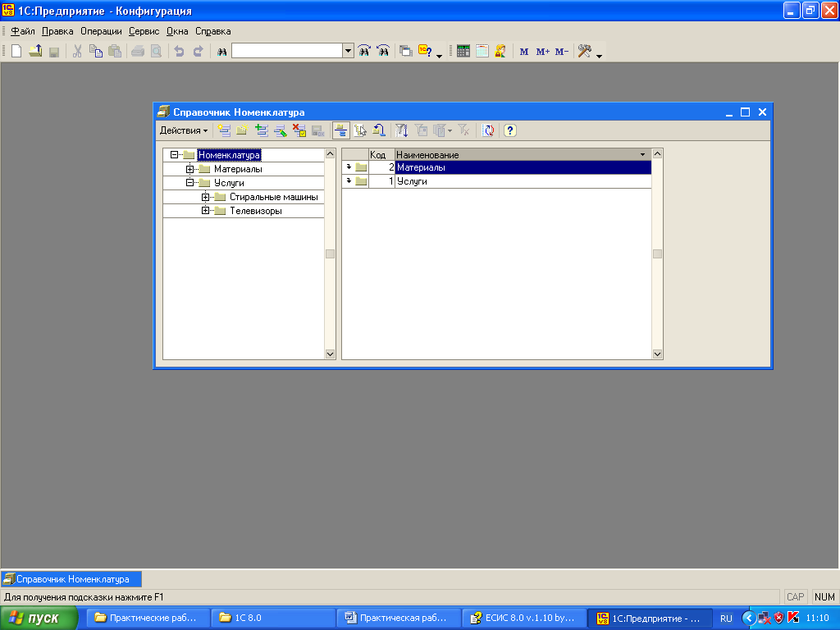Click the Open file folder icon
Image resolution: width=840 pixels, height=630 pixels.
tap(35, 52)
